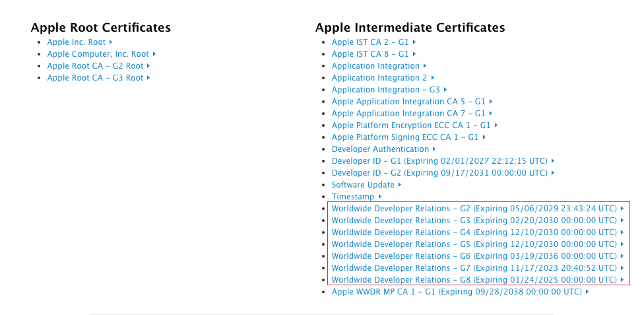Screen dimensions: 644x315
Task: Download Worldwide Developer Relations - G2 certificate
Action: [478, 209]
